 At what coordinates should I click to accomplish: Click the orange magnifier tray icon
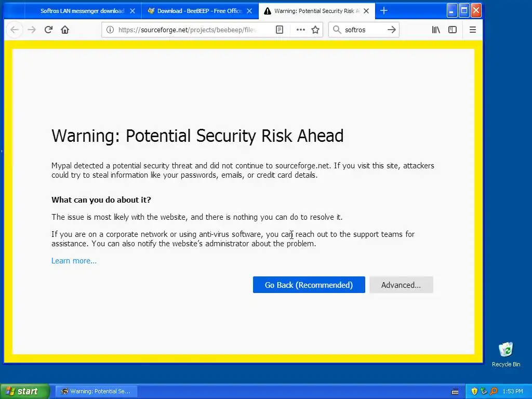(494, 391)
